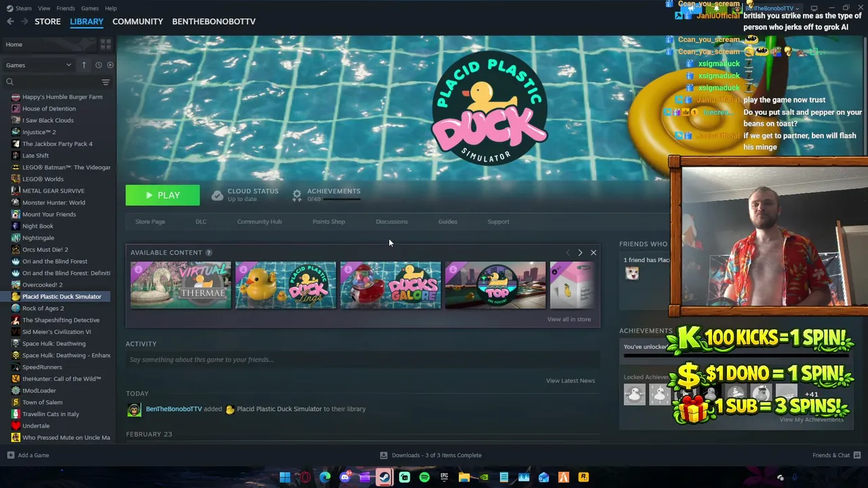Open Spotify from taskbar

click(425, 477)
